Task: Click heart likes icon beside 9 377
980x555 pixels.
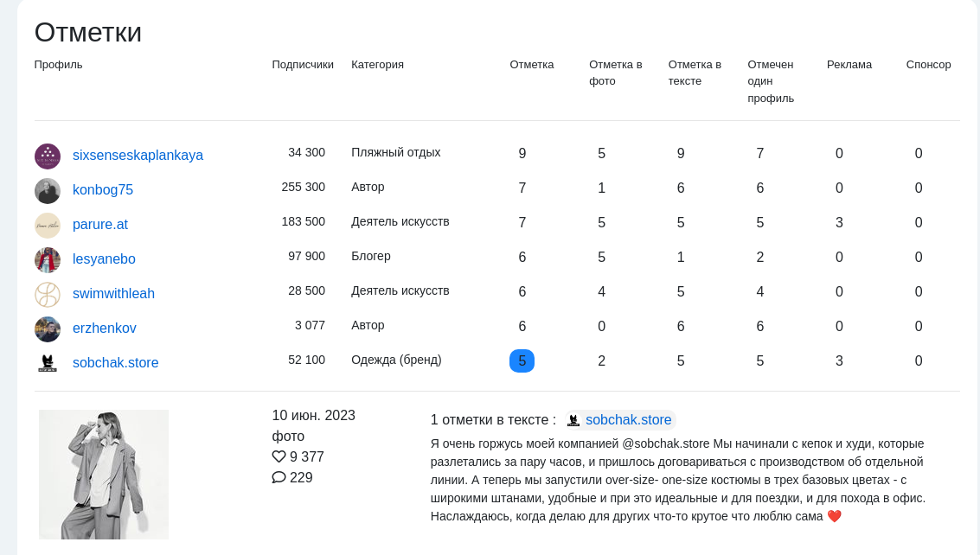Action: click(x=279, y=456)
